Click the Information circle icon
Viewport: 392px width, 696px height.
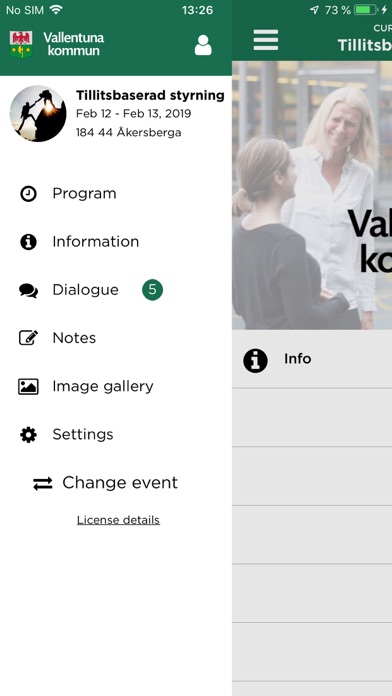(28, 242)
